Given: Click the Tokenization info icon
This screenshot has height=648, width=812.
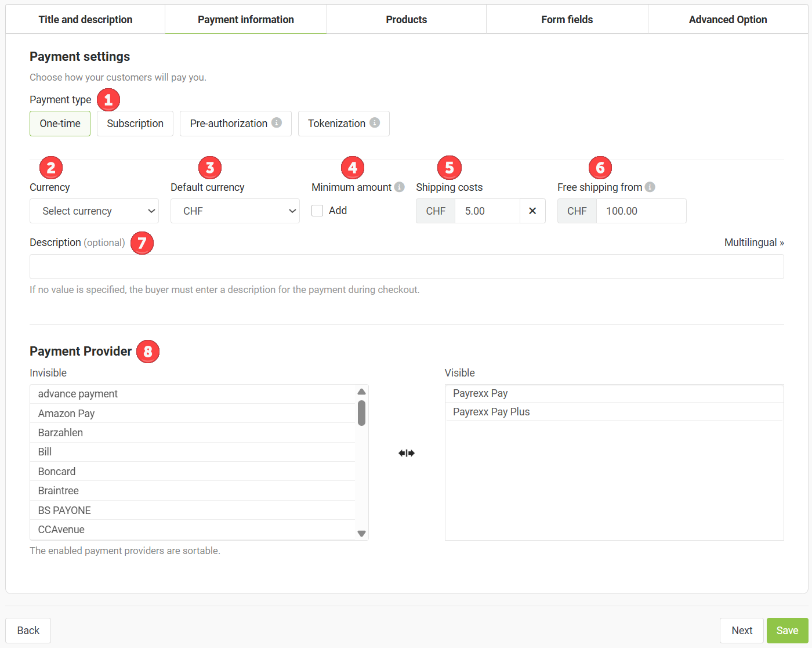Looking at the screenshot, I should (x=375, y=123).
